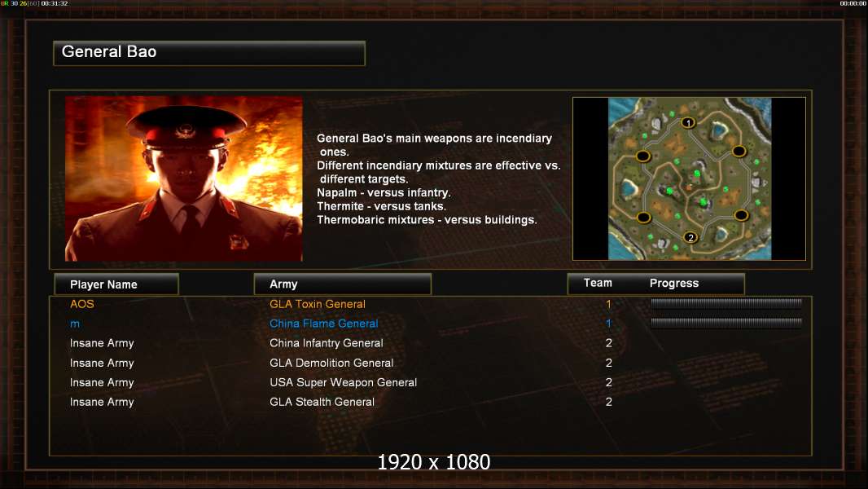Click the General Bao portrait image
Screen dimensions: 868x489
tap(184, 178)
